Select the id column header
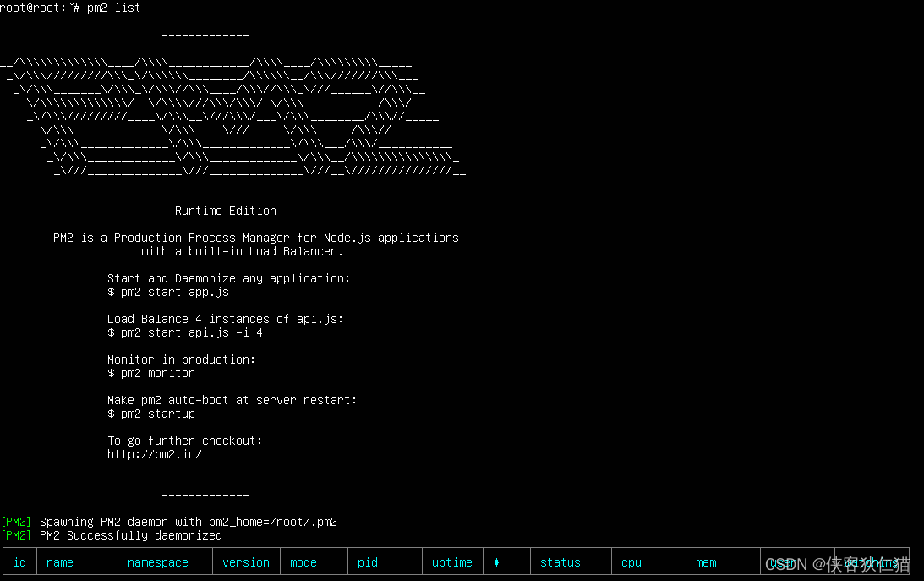Image resolution: width=924 pixels, height=581 pixels. pos(19,562)
